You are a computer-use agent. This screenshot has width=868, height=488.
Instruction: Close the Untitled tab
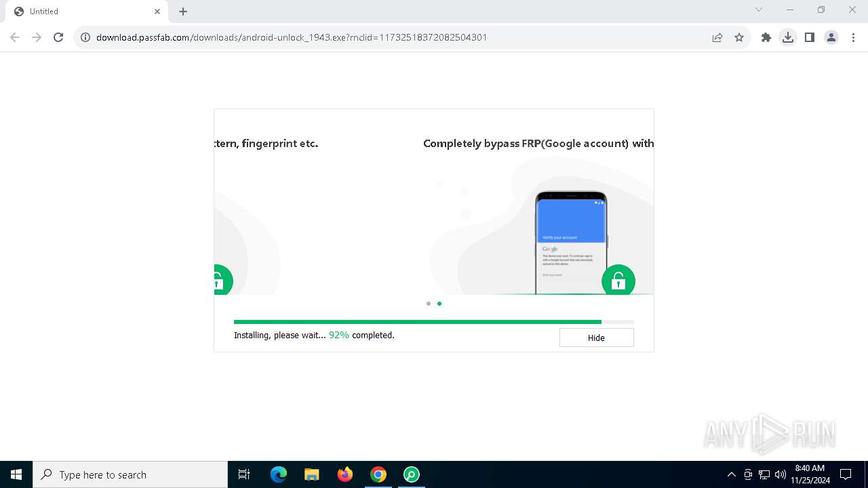(x=157, y=12)
